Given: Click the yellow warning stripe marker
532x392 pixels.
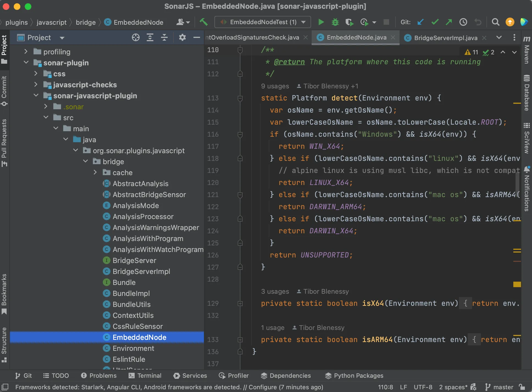Looking at the screenshot, I should coord(517,284).
